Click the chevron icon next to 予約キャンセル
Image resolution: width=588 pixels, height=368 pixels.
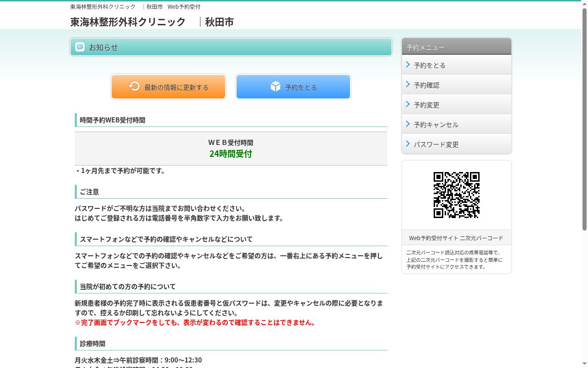click(x=407, y=124)
